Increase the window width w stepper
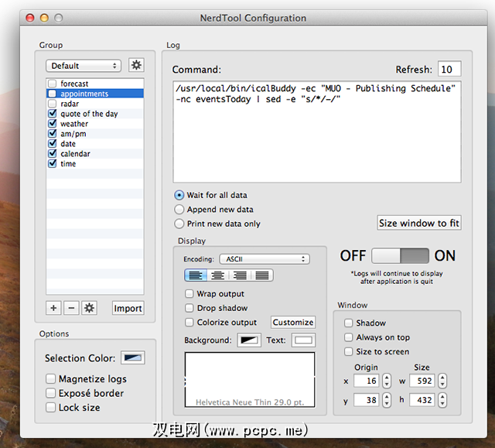 pos(442,377)
